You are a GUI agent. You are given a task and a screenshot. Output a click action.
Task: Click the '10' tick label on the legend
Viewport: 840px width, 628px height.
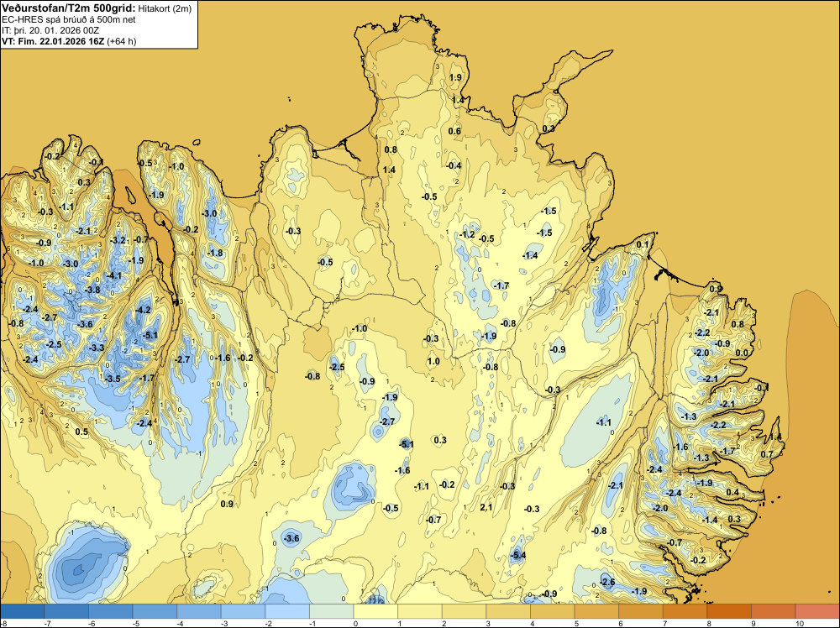click(800, 623)
